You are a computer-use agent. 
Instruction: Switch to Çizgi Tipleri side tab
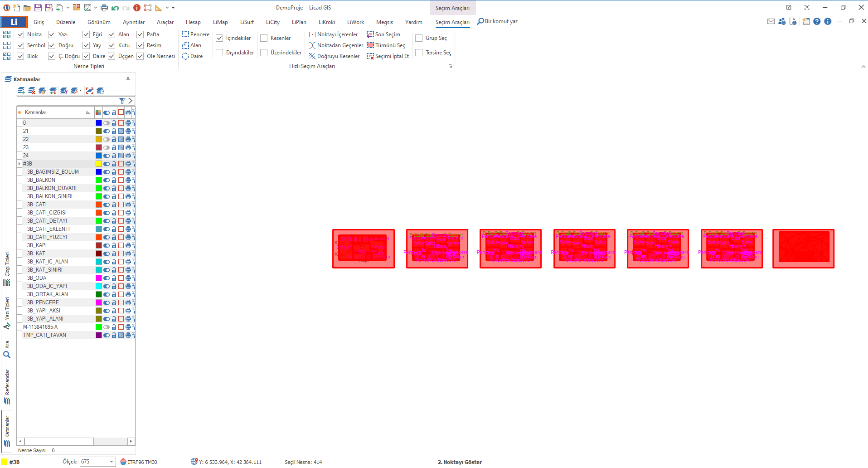(x=7, y=269)
